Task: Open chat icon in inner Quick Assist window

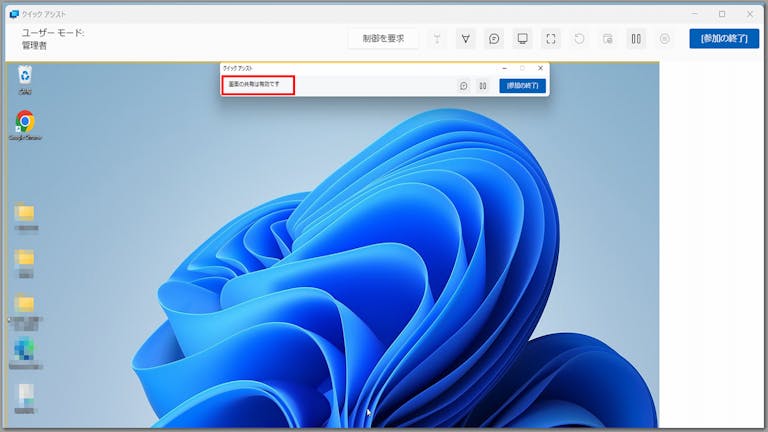Action: click(463, 86)
